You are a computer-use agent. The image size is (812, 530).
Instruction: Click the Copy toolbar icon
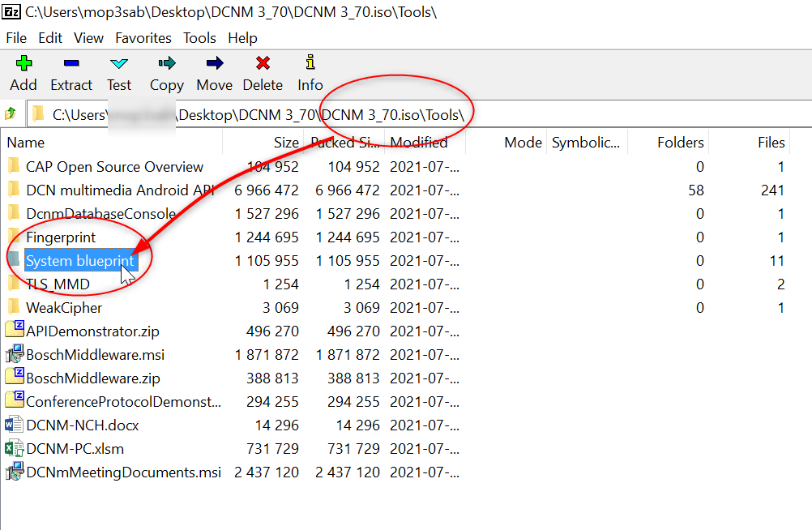tap(166, 72)
